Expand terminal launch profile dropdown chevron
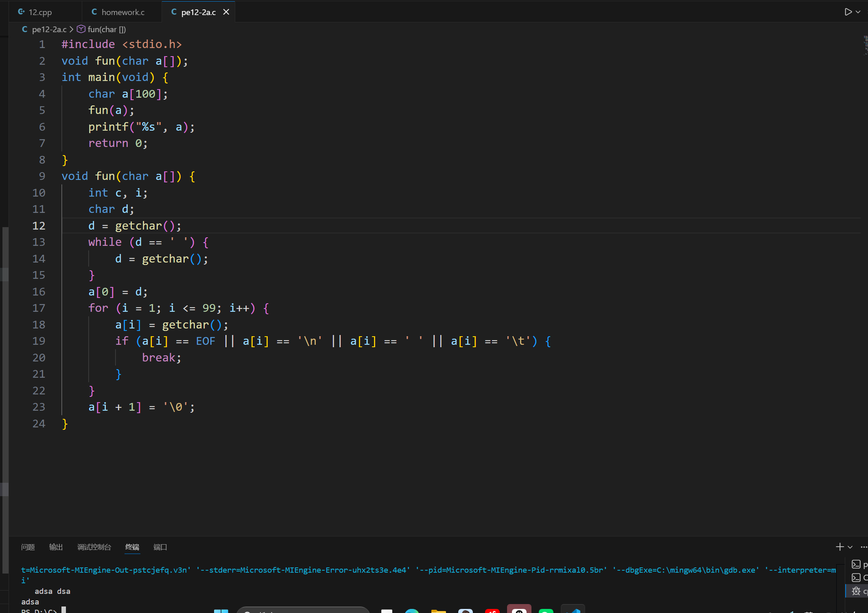Image resolution: width=868 pixels, height=613 pixels. pos(850,547)
